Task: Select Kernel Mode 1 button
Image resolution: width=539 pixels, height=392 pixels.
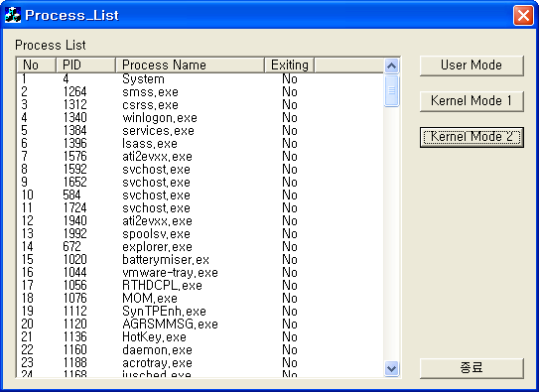Action: tap(472, 101)
